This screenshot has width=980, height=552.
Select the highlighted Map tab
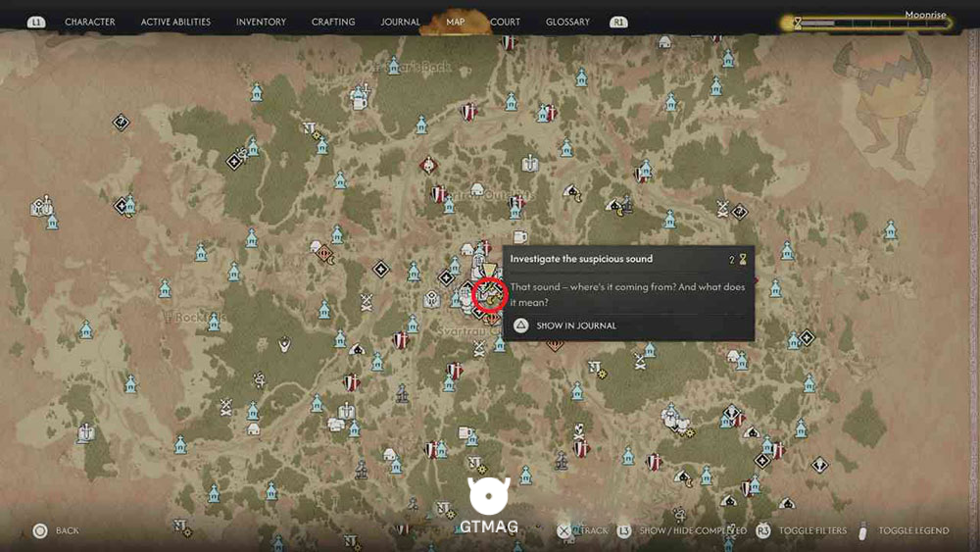(x=455, y=22)
